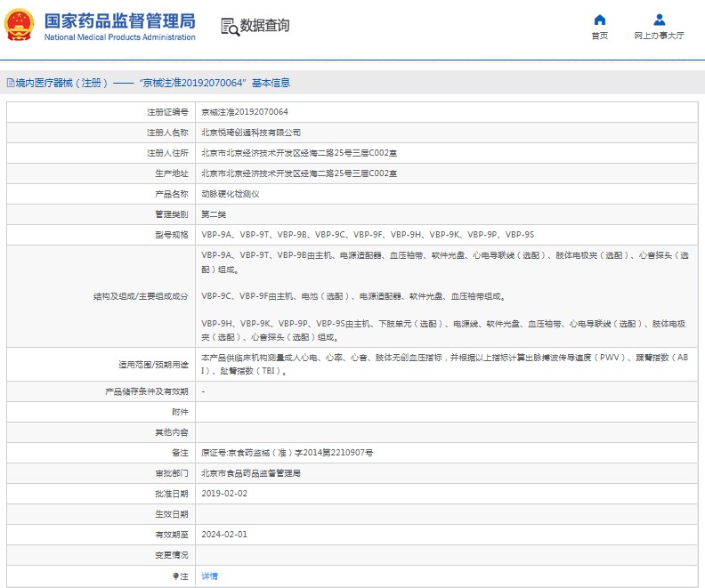The height and width of the screenshot is (588, 705).
Task: Select the VBP-9H、VBP-9K composition paragraph
Action: (x=443, y=330)
